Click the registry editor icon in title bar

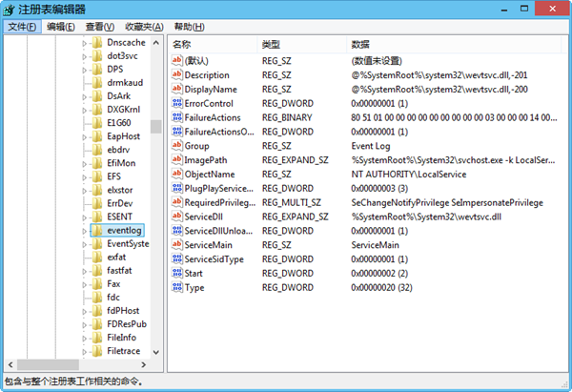click(x=9, y=10)
